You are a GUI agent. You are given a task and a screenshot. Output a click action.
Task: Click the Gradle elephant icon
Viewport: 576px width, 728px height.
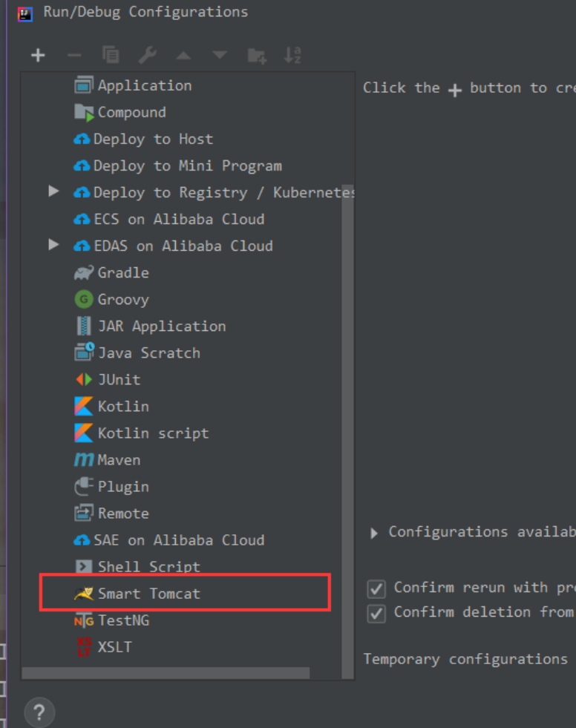[84, 272]
